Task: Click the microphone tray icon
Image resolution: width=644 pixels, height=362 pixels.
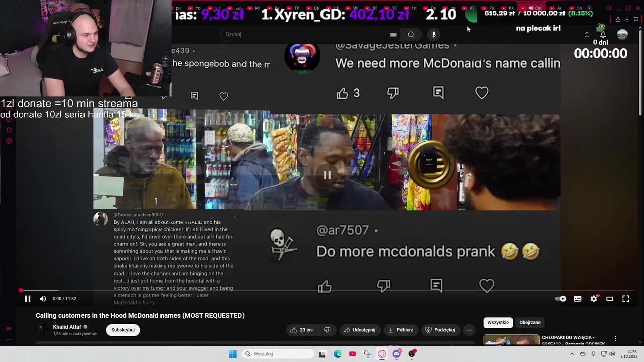Action: [593, 354]
